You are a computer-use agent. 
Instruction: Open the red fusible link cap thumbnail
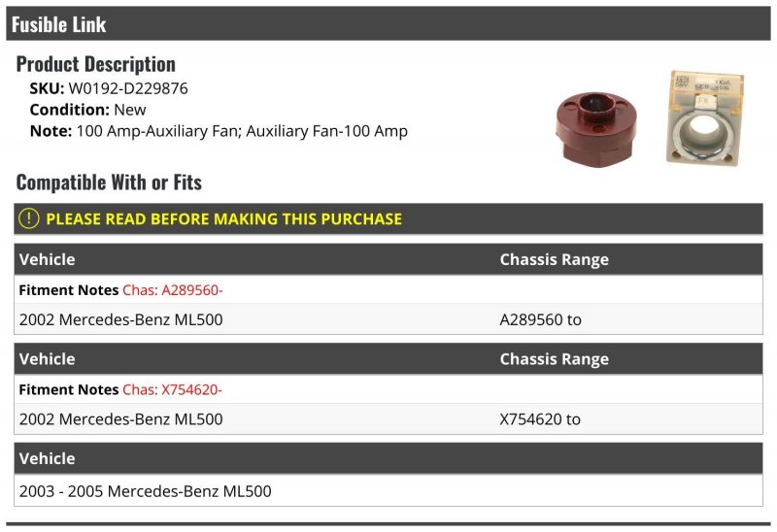pos(596,129)
